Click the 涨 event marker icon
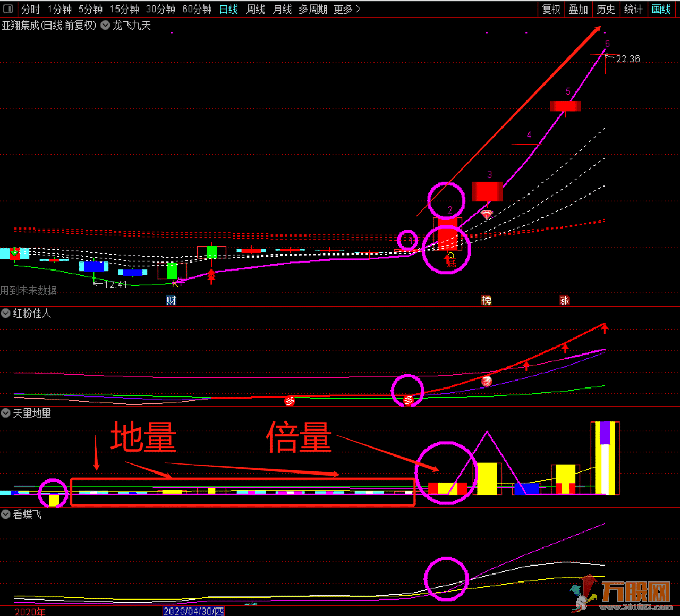 564,300
